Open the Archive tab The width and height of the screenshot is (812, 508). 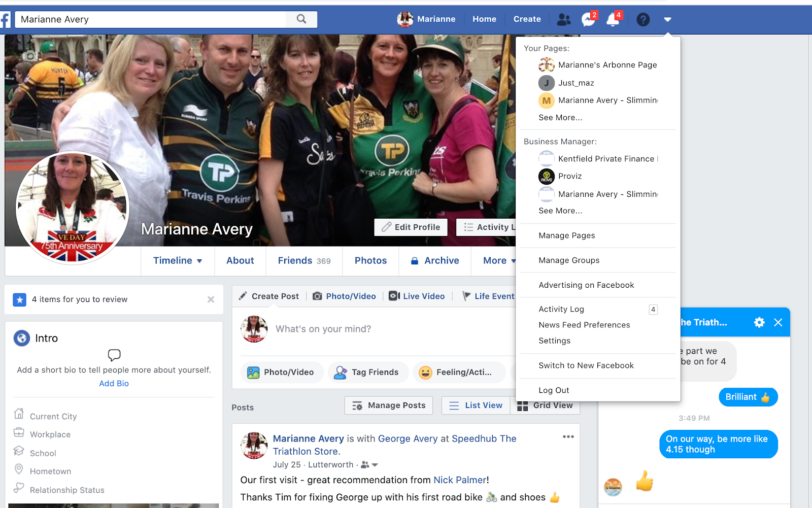pos(435,261)
